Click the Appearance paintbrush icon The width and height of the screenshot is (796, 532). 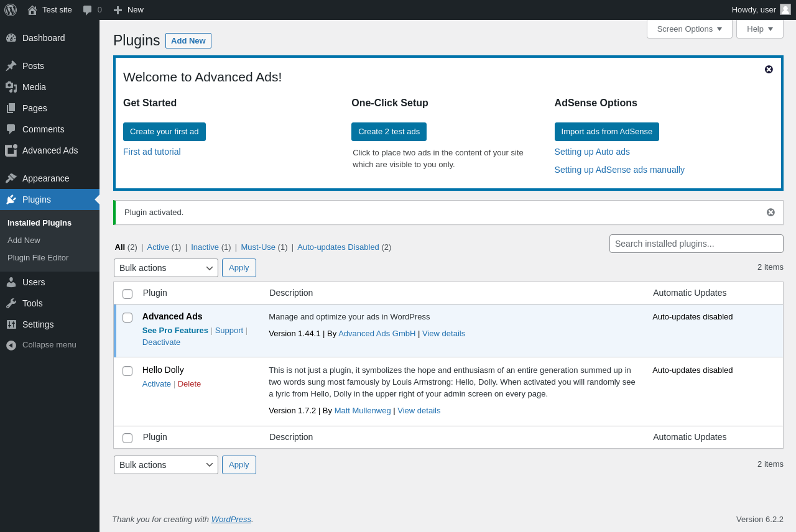point(11,178)
